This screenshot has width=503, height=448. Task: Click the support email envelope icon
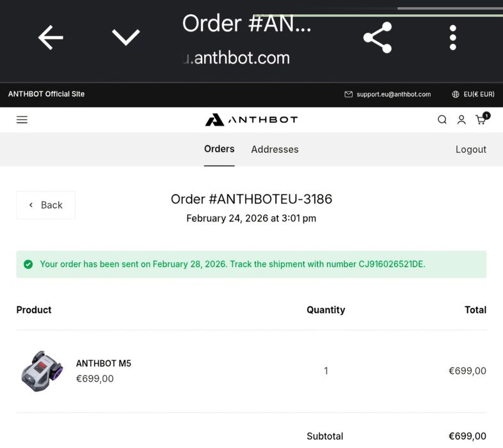349,94
